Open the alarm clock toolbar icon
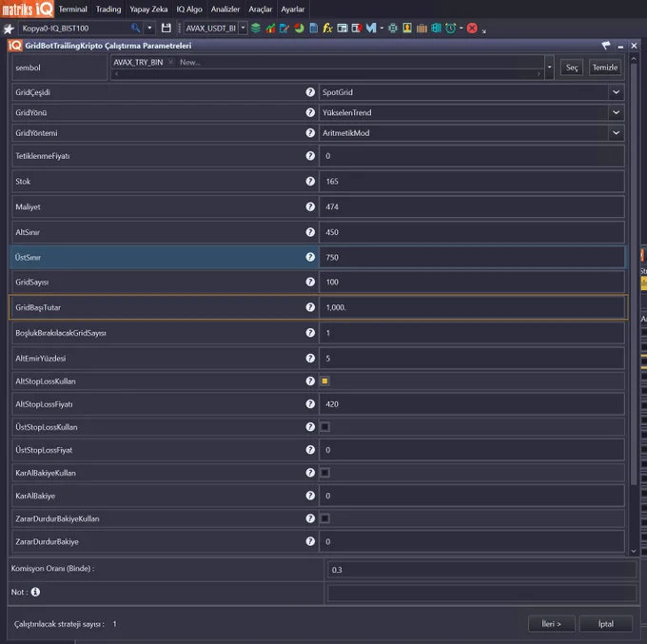The image size is (647, 644). (451, 28)
